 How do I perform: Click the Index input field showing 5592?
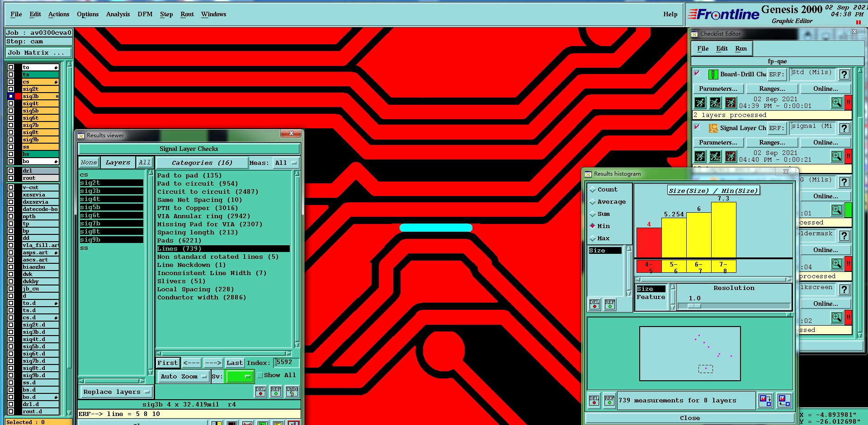click(x=287, y=363)
